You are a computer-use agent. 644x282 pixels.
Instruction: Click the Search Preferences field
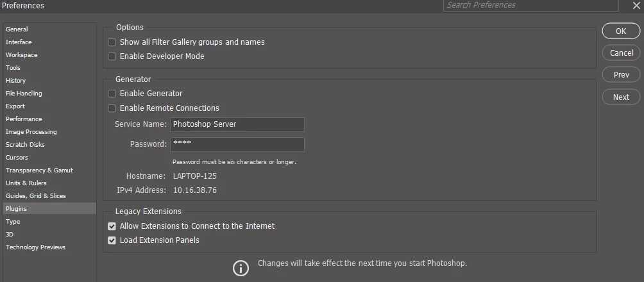[530, 5]
